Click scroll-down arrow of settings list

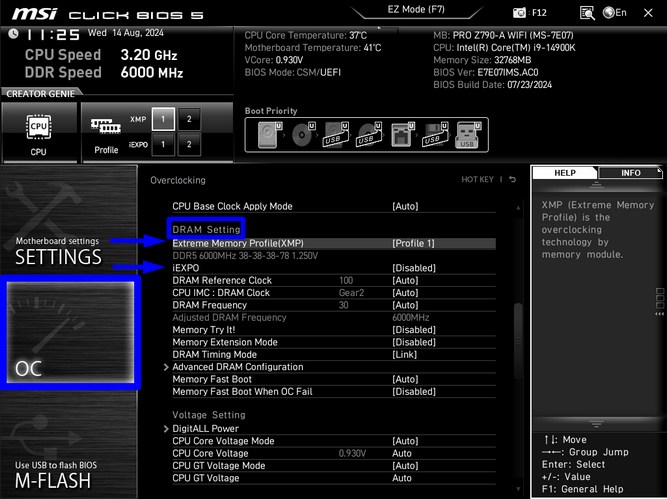(x=518, y=489)
